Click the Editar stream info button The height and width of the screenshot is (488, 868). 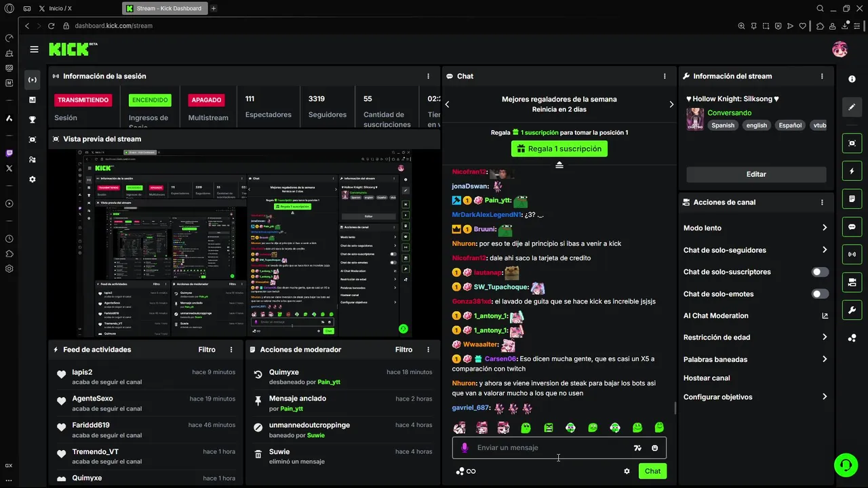click(756, 174)
